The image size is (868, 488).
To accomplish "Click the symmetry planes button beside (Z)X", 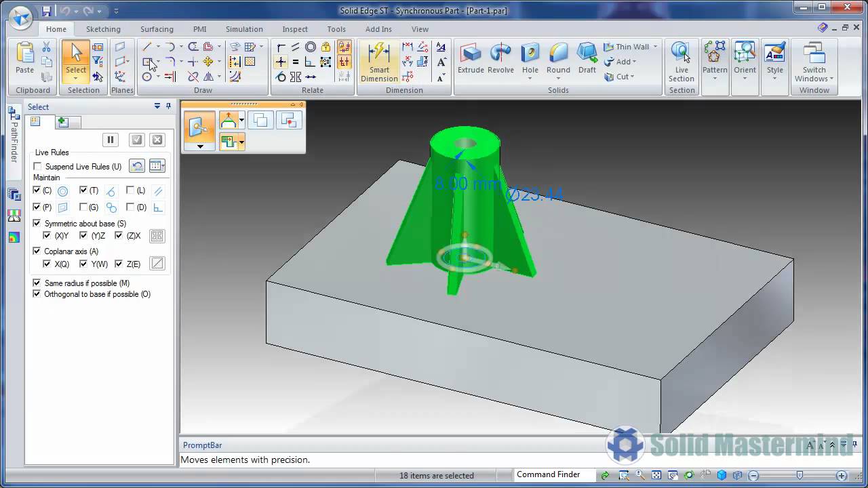I will 157,236.
